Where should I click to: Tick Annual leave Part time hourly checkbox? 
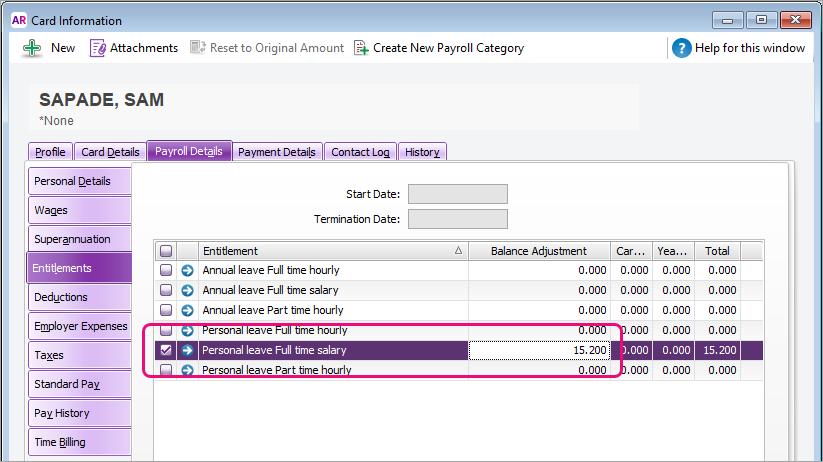(166, 310)
